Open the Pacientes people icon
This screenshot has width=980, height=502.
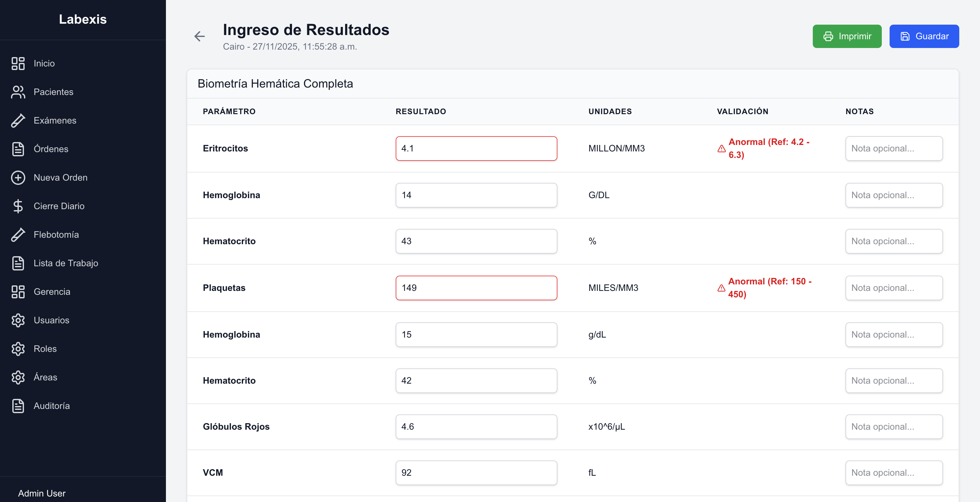coord(18,92)
